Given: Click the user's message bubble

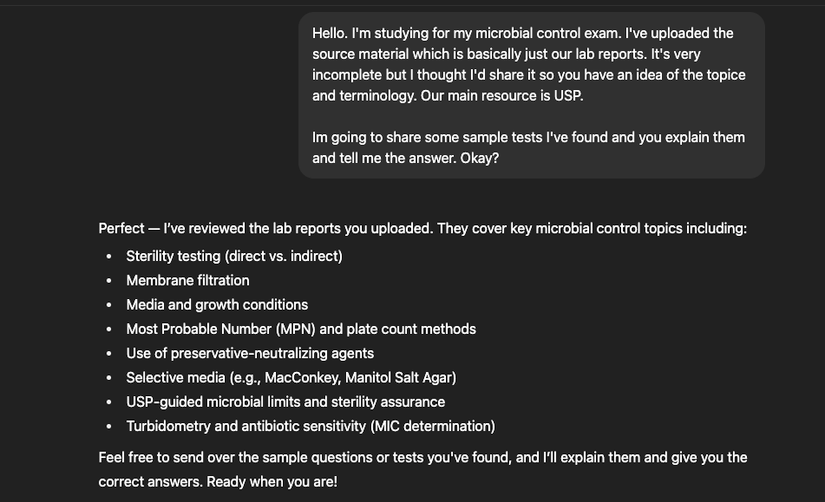Looking at the screenshot, I should pyautogui.click(x=531, y=95).
